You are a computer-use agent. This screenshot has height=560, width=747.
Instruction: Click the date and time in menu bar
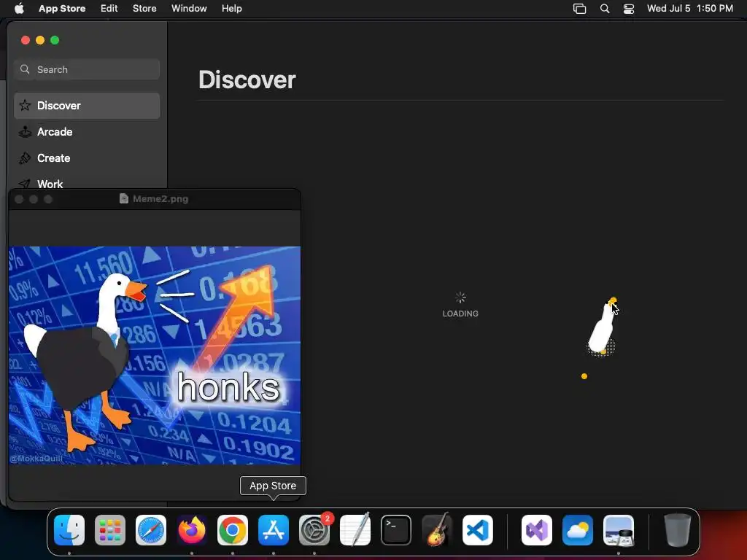tap(690, 8)
